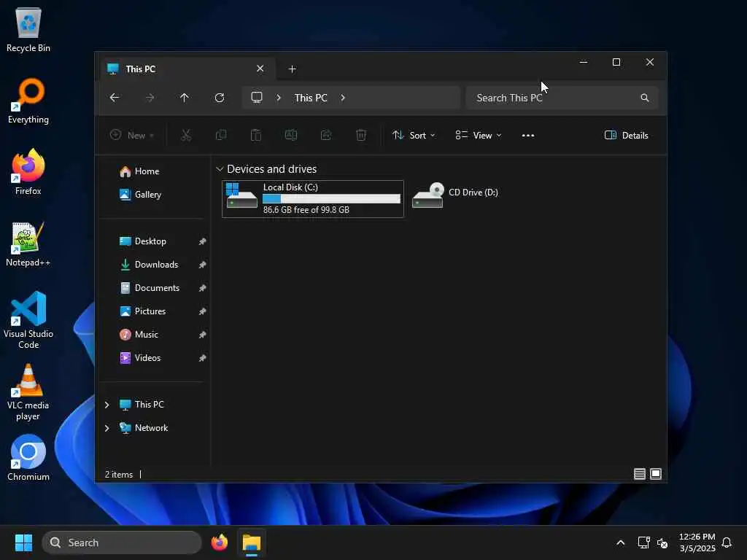Click the Copy toolbar icon
This screenshot has width=747, height=560.
(221, 135)
